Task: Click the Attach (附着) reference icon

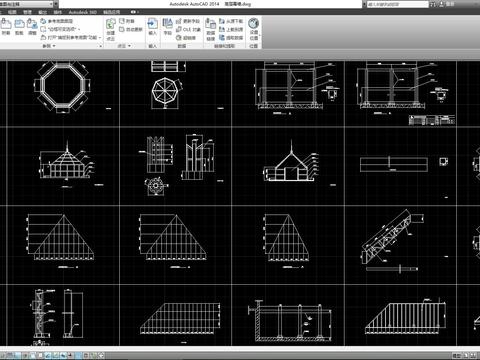Action: coord(6,27)
